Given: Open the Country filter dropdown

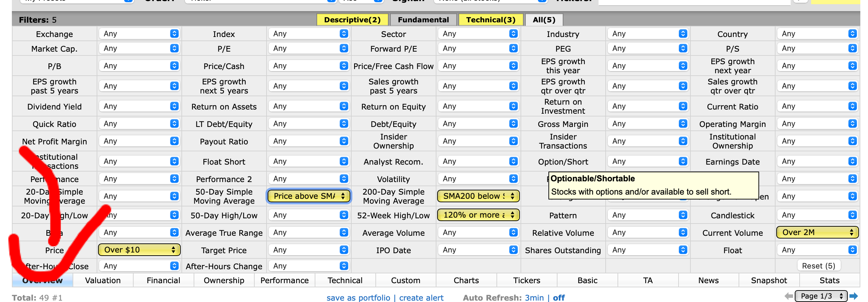Looking at the screenshot, I should [817, 34].
